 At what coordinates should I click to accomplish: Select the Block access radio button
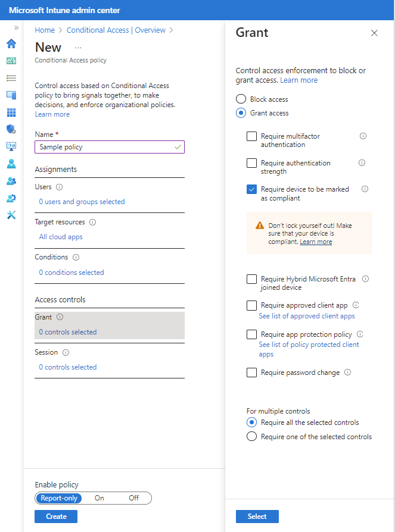point(241,99)
